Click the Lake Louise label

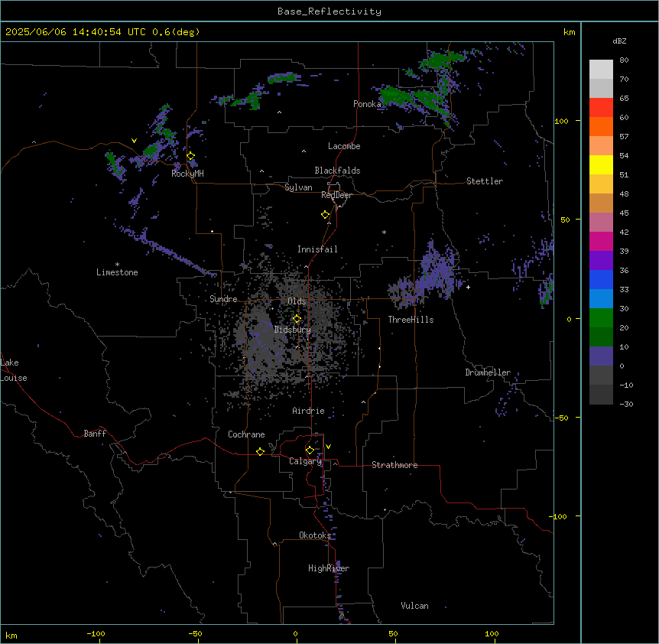(x=12, y=370)
